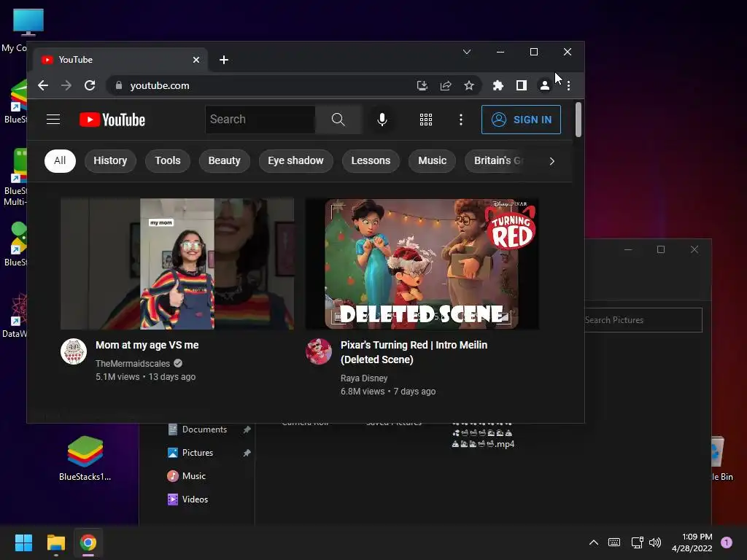The height and width of the screenshot is (560, 747).
Task: Open the volume speaker tray icon
Action: click(655, 542)
